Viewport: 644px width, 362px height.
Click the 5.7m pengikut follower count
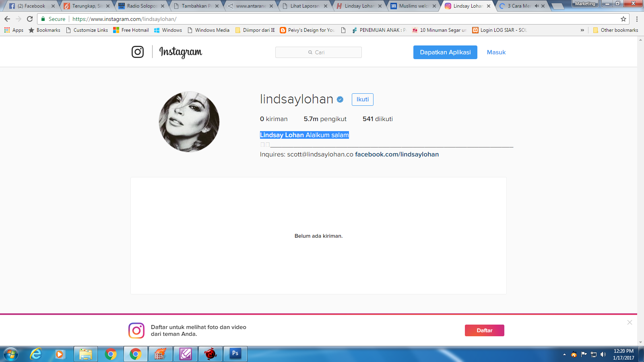pyautogui.click(x=325, y=119)
